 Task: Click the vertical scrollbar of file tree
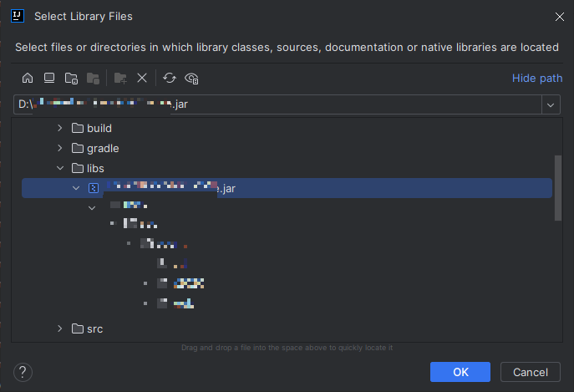point(558,188)
